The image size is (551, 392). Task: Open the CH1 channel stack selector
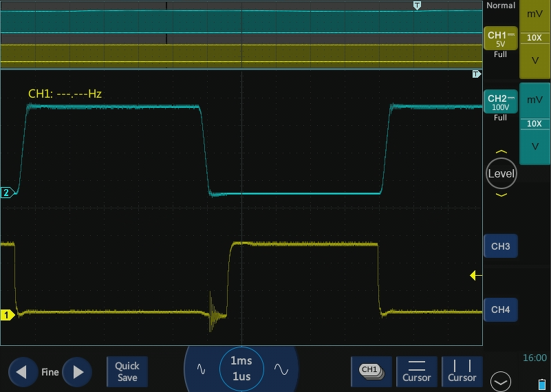pos(371,371)
